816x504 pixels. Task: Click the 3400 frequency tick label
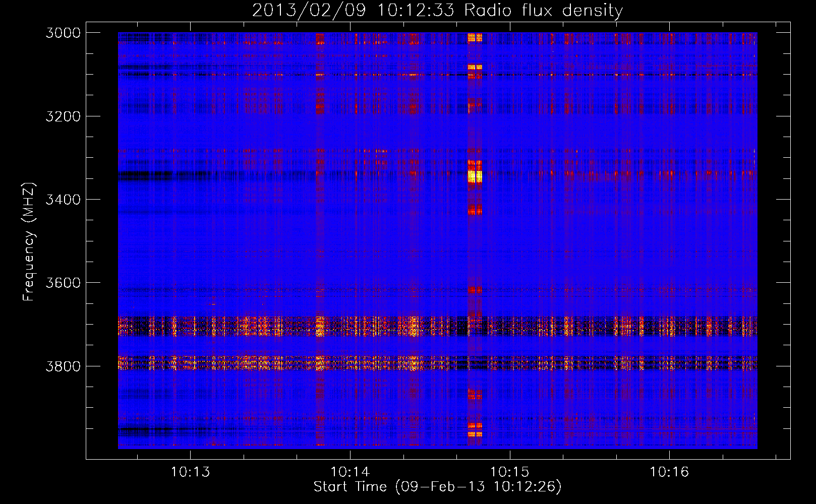(x=63, y=200)
